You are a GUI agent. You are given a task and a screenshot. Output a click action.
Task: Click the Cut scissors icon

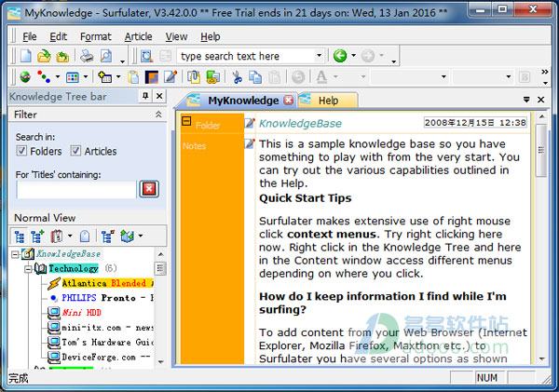pos(237,77)
